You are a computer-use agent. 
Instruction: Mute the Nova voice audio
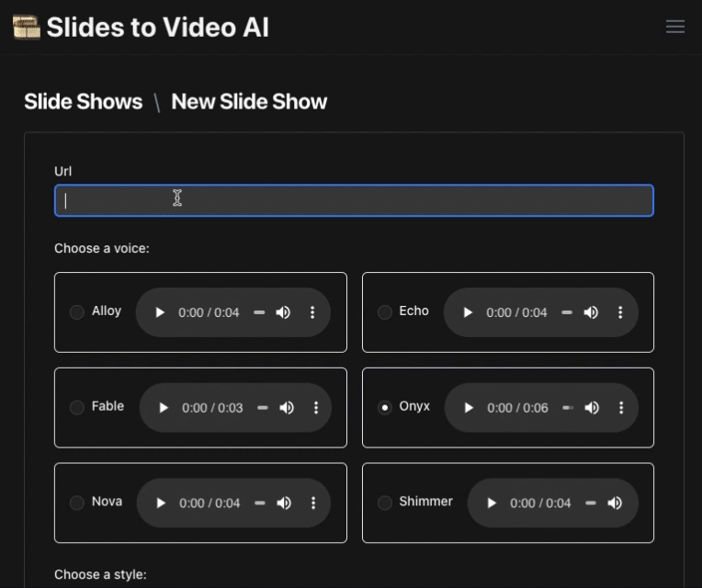284,503
